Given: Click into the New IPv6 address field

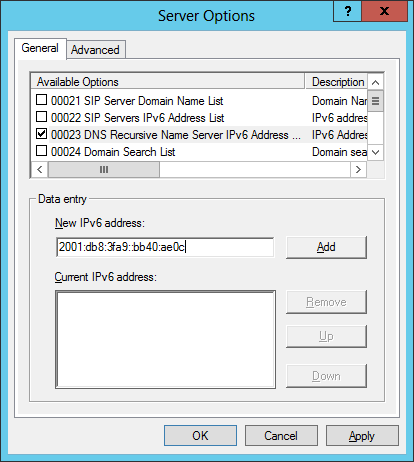Looking at the screenshot, I should 165,247.
